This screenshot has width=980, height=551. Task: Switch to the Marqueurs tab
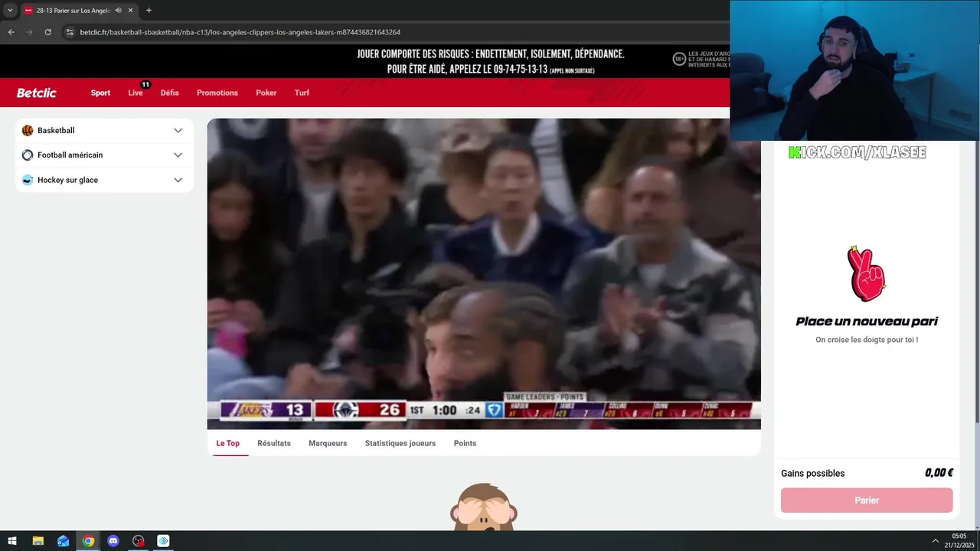[328, 443]
